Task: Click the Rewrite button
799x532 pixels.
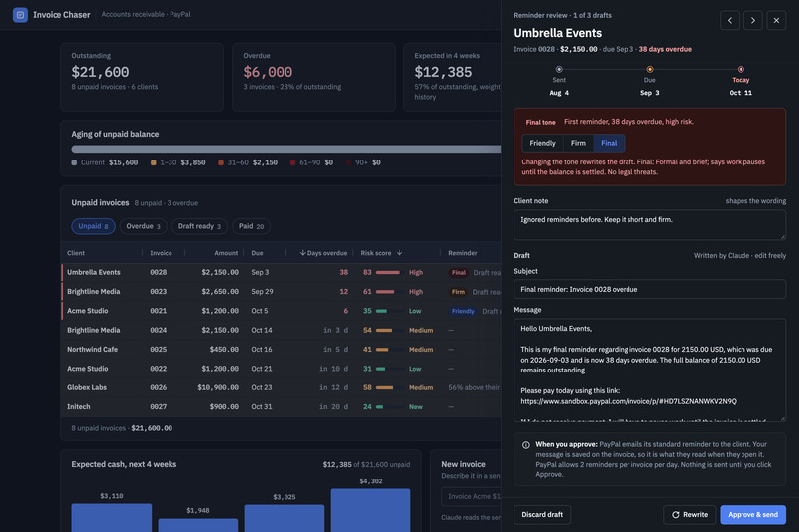Action: coord(689,515)
